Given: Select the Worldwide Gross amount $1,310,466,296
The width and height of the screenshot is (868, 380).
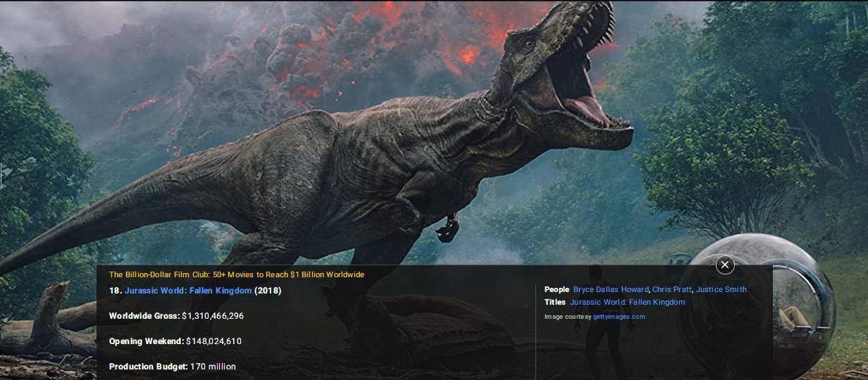Looking at the screenshot, I should click(213, 316).
